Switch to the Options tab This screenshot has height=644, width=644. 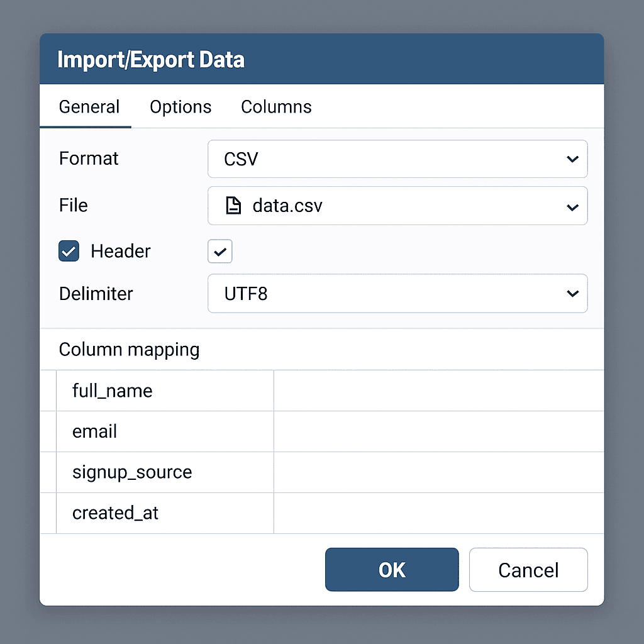point(180,107)
